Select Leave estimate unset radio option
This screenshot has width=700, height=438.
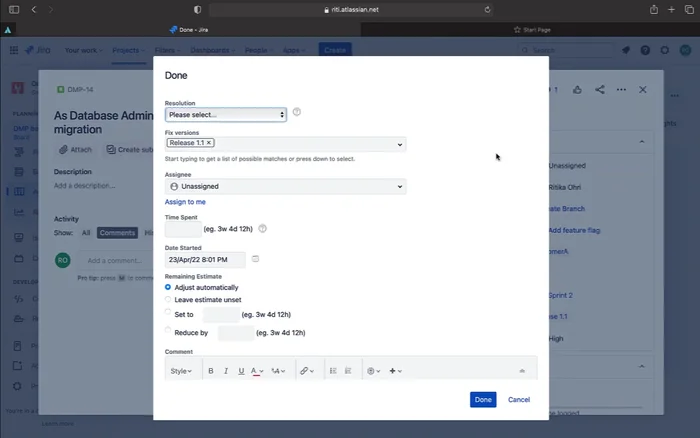click(168, 299)
